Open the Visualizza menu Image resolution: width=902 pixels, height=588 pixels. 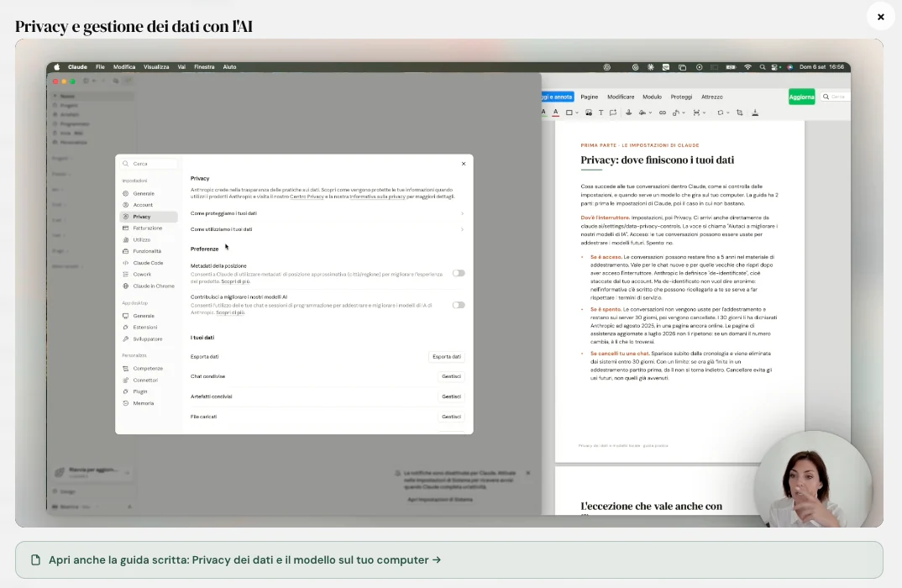(156, 66)
